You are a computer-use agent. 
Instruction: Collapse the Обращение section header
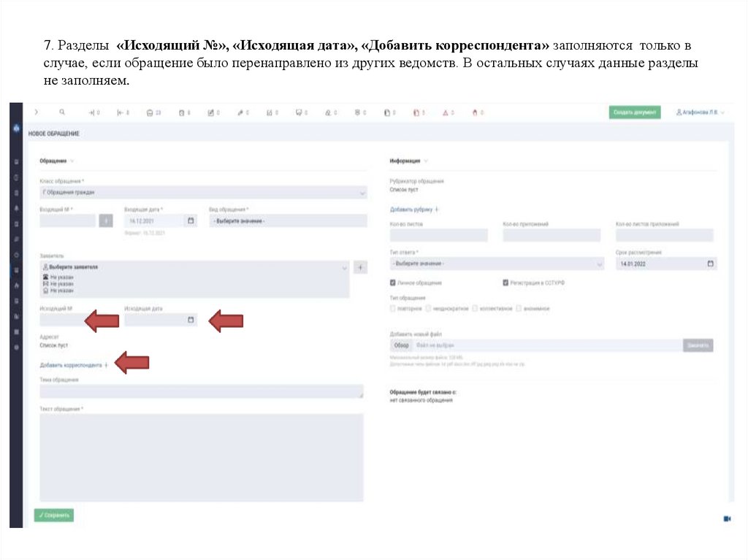coord(71,161)
